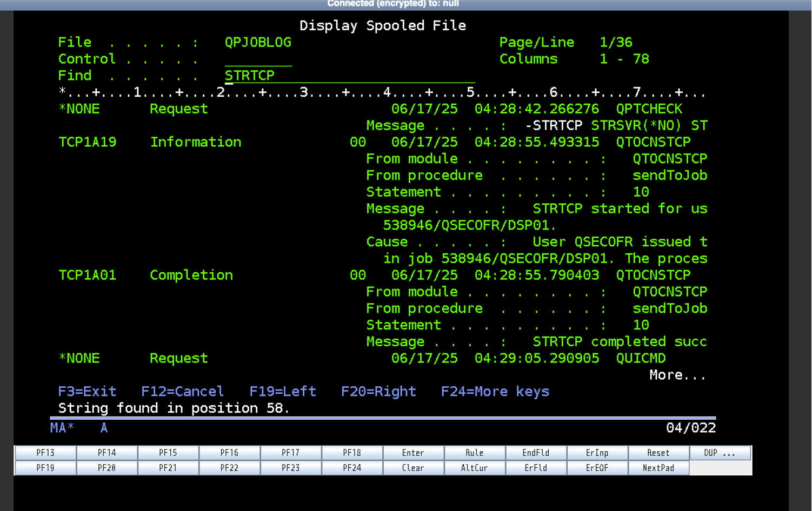Click the 'Display Spooled File' title
The width and height of the screenshot is (812, 511).
383,25
